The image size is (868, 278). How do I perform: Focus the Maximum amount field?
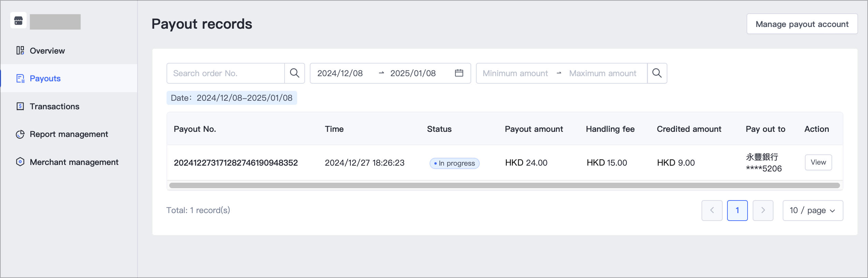603,73
